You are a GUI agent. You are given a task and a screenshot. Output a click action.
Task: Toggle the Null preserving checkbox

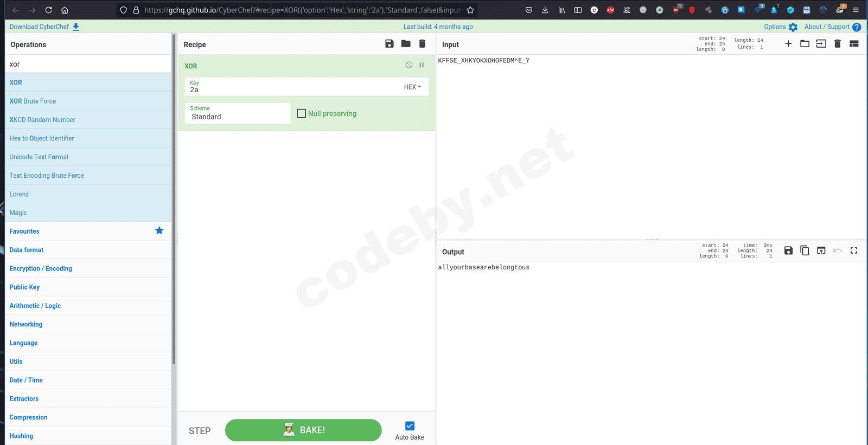click(x=302, y=113)
